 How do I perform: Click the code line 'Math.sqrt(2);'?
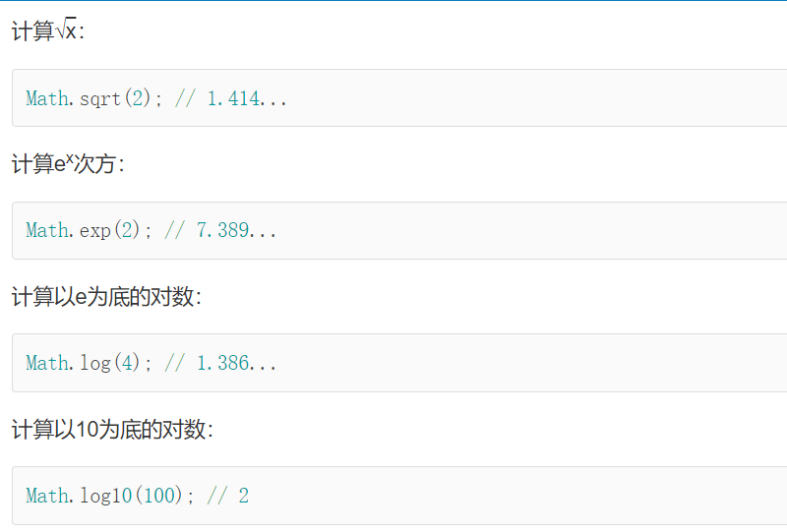[93, 98]
